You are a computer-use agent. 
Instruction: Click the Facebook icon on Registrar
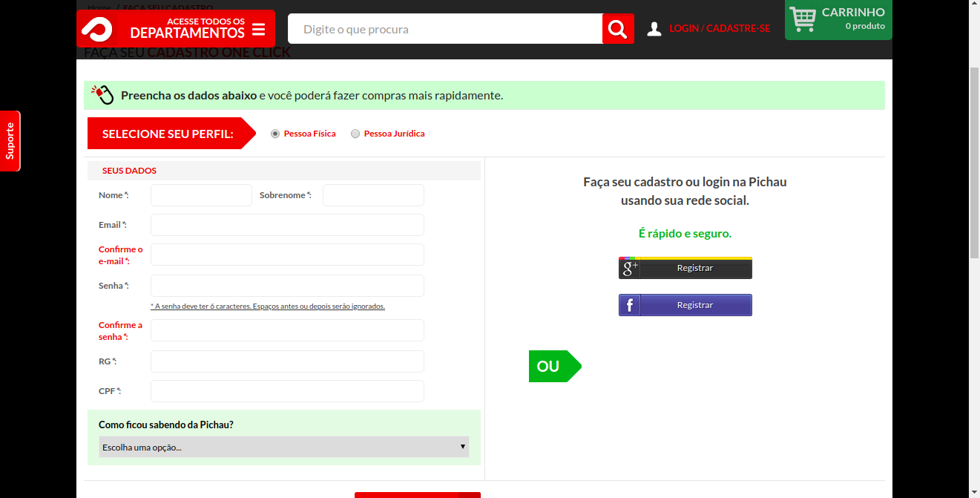click(x=630, y=305)
